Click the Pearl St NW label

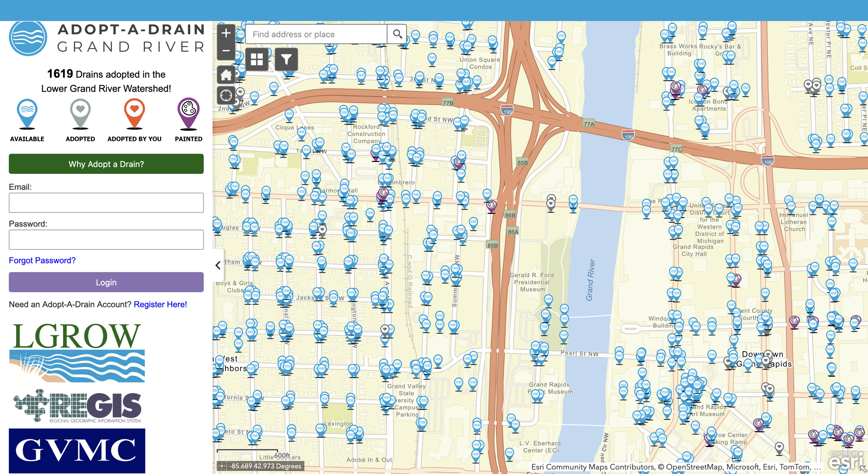click(x=579, y=353)
